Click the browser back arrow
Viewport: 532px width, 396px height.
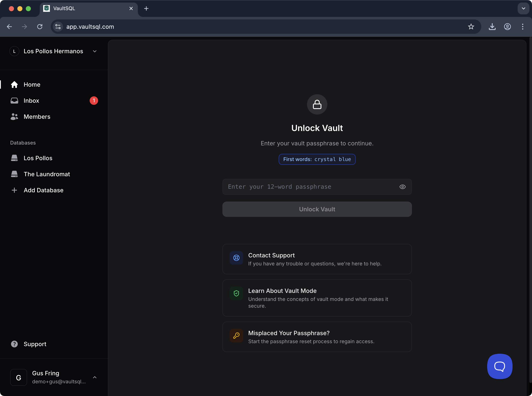point(9,27)
